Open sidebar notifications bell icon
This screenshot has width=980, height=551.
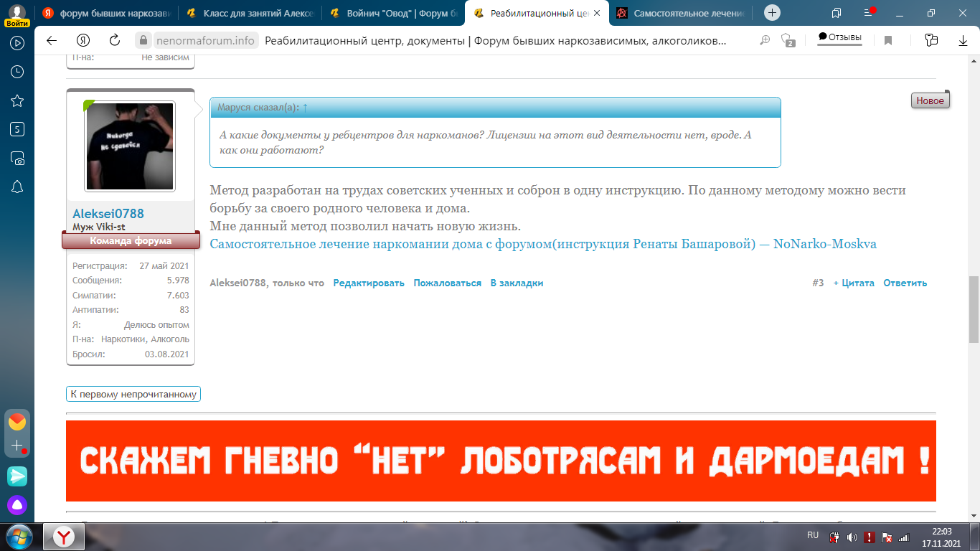17,187
